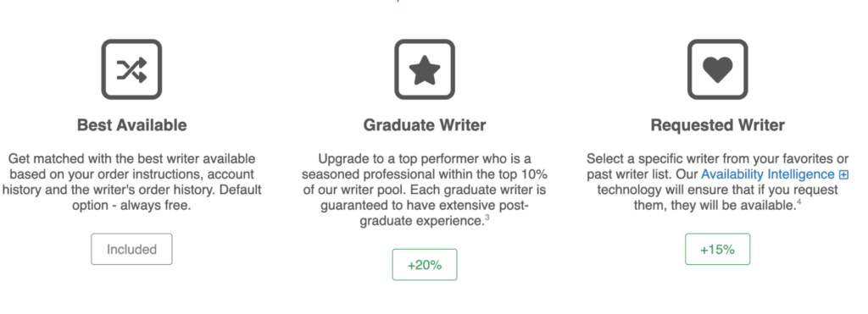Click the heart Requested Writer icon
The height and width of the screenshot is (314, 868).
tap(717, 69)
